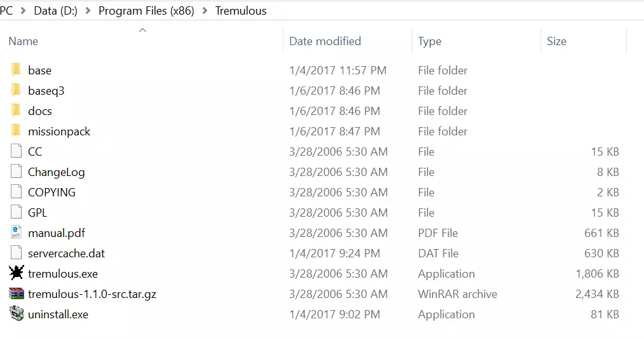The height and width of the screenshot is (338, 644).
Task: Click the uninstall.exe installer icon
Action: pos(17,314)
